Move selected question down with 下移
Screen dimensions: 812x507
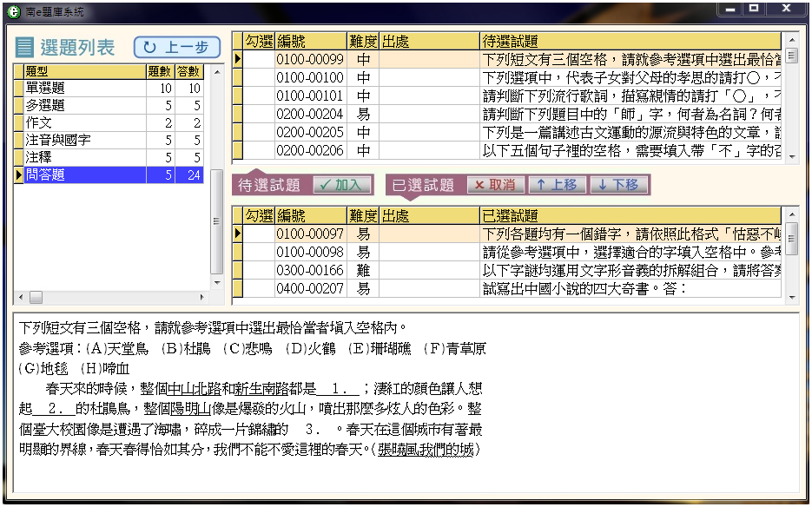pos(617,185)
